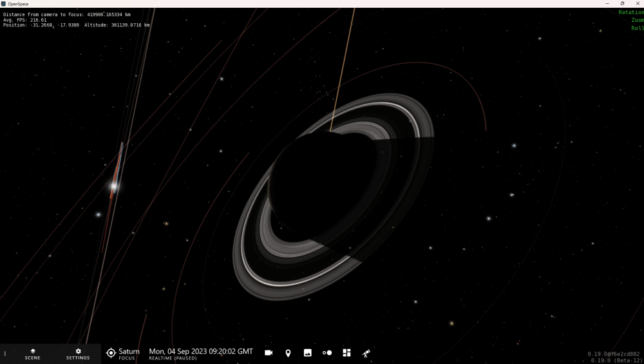This screenshot has width=644, height=364.
Task: Minimize the OpenSpace window
Action: click(x=607, y=4)
